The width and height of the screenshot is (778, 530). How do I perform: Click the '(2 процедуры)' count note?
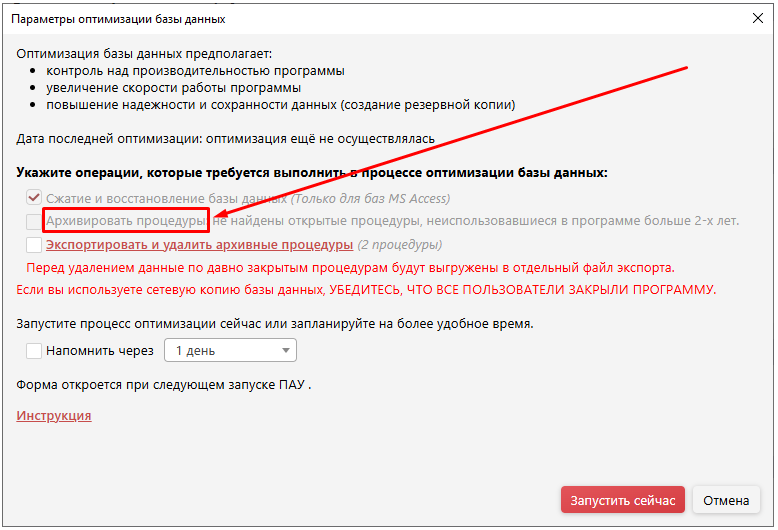pos(400,244)
